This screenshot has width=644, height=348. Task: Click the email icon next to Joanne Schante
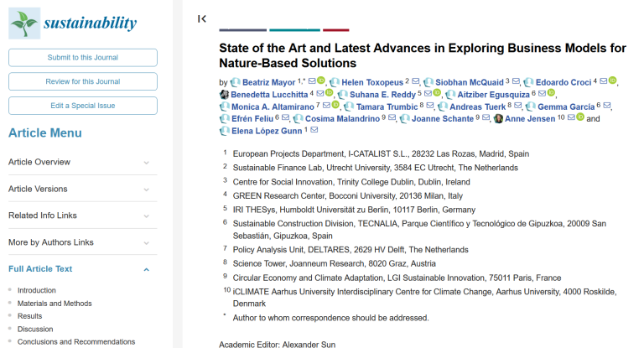(x=486, y=119)
